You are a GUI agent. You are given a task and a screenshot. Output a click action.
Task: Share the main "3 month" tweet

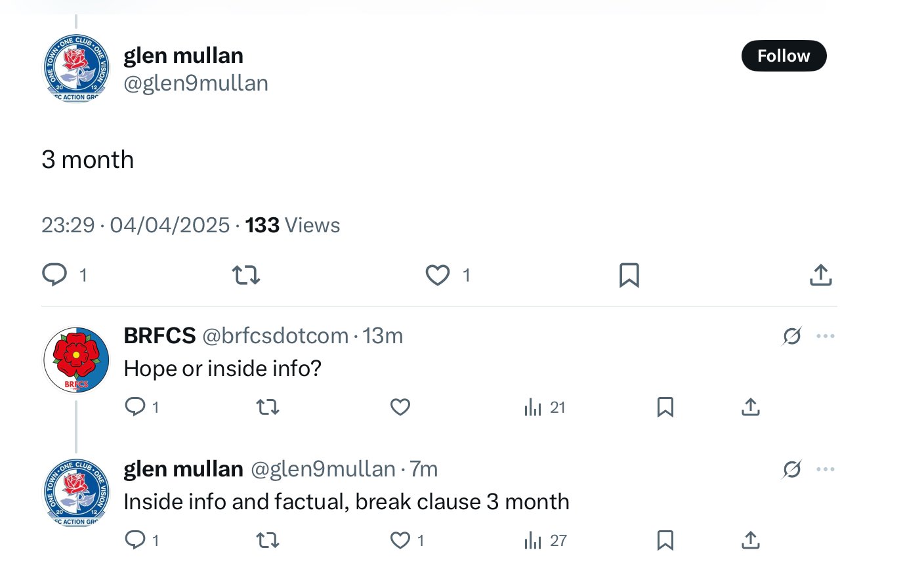coord(820,275)
